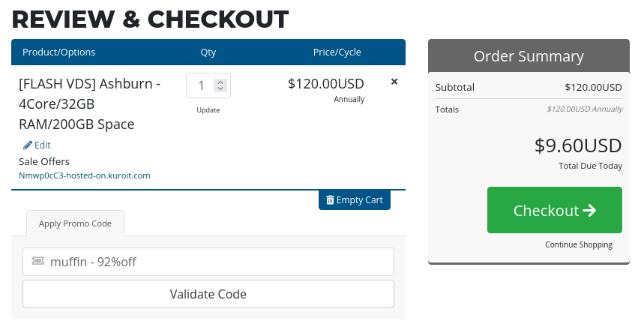
Task: Increase quantity with up stepper arrow
Action: 220,82
